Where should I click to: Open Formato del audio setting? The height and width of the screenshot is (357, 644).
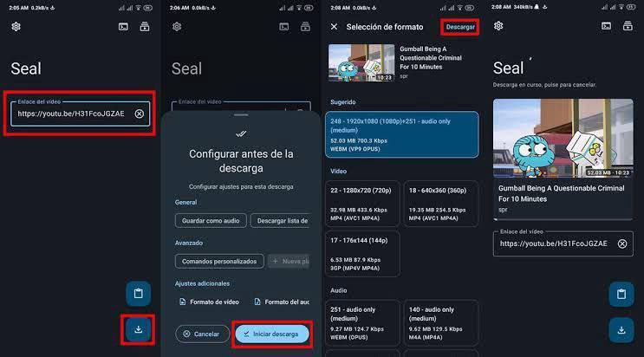coord(282,302)
